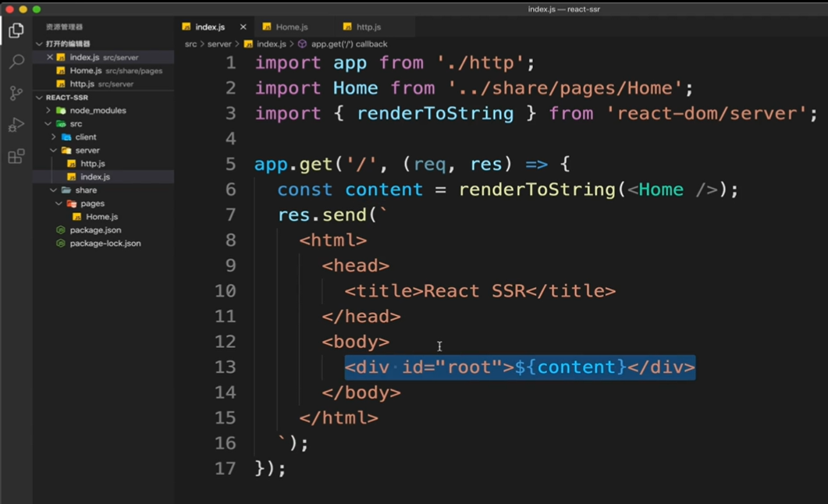
Task: Open the Search view in activity bar
Action: click(x=16, y=61)
